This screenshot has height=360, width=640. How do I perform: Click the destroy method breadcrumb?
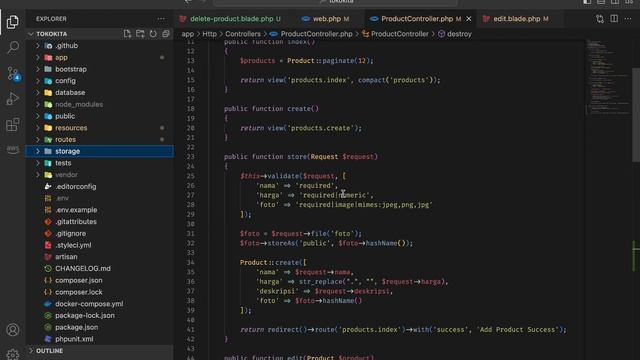[455, 34]
